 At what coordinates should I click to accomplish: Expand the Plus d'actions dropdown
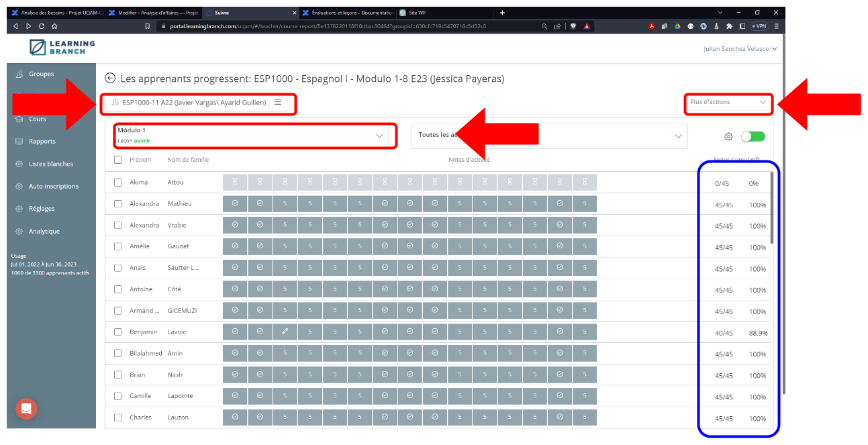(x=728, y=102)
